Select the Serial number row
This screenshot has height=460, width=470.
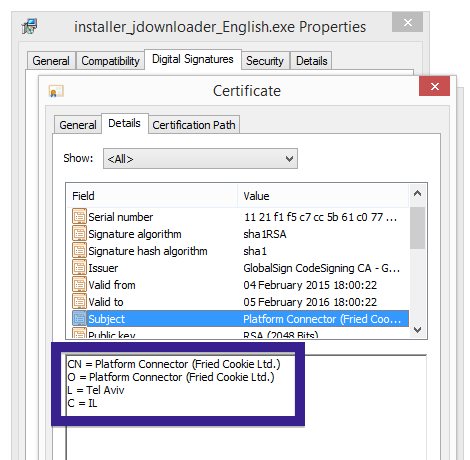coord(240,217)
